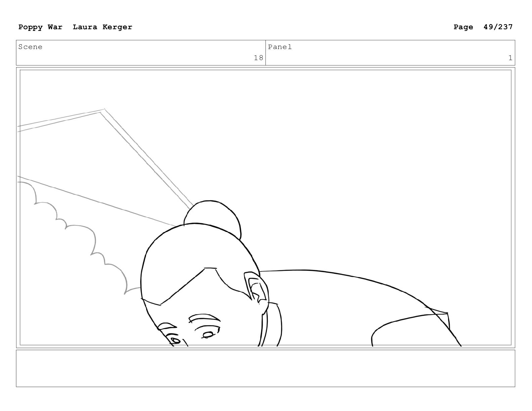This screenshot has width=532, height=411.
Task: Click the 'Page 49/237' page number text
Action: pyautogui.click(x=483, y=27)
